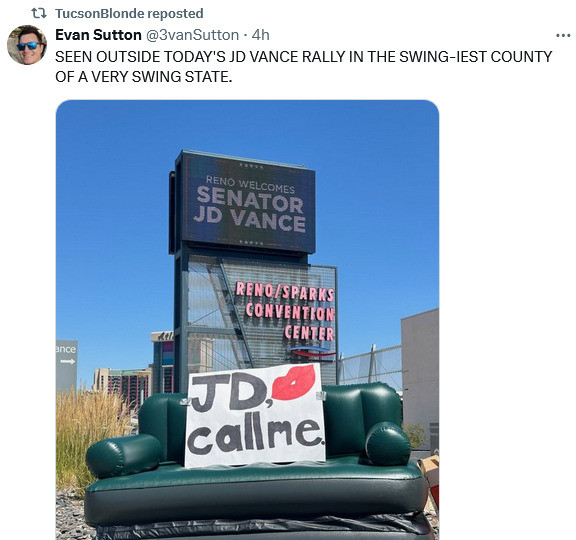Click the inflatable couch's left armrest

[124, 455]
